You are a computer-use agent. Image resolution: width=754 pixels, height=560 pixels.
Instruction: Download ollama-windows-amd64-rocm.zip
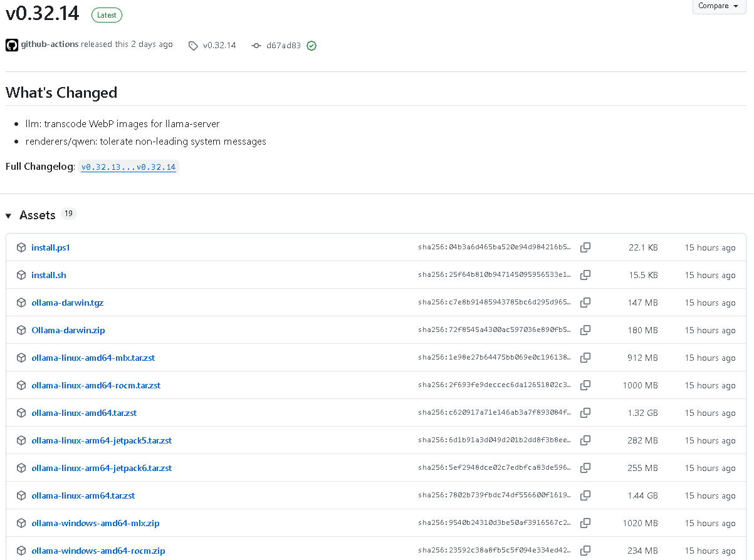[98, 551]
